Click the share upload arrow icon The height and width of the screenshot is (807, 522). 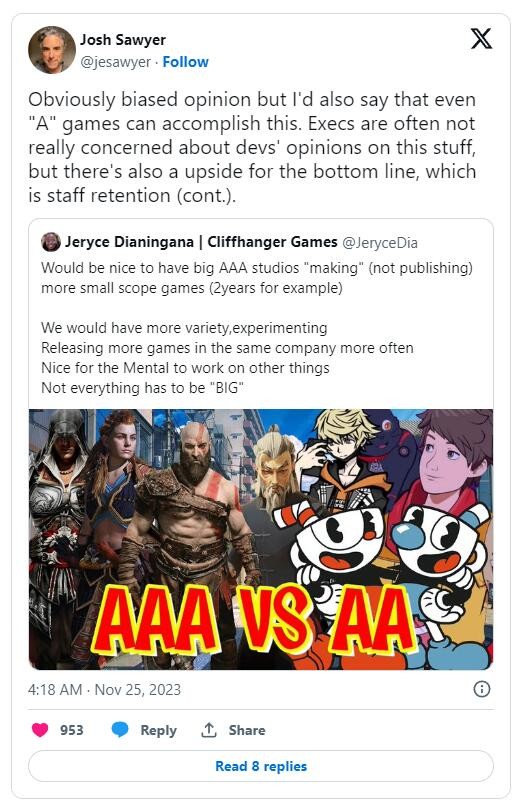[208, 730]
